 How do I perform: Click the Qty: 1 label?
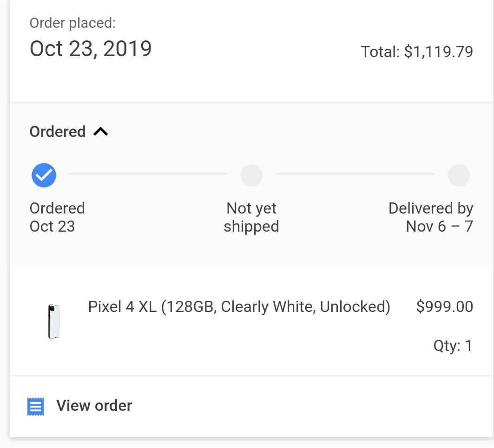click(x=453, y=346)
